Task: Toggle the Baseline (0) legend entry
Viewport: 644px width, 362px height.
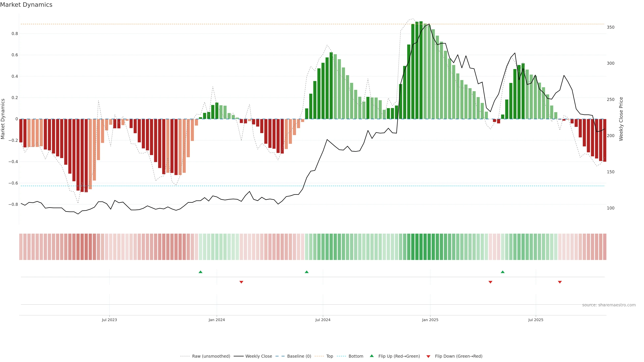Action: click(x=299, y=356)
